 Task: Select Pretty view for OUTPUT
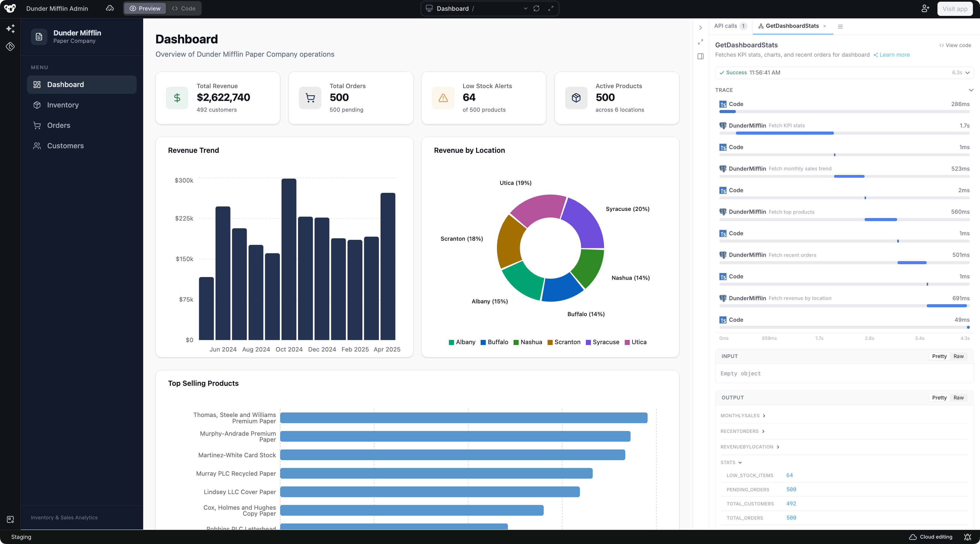[x=939, y=397]
